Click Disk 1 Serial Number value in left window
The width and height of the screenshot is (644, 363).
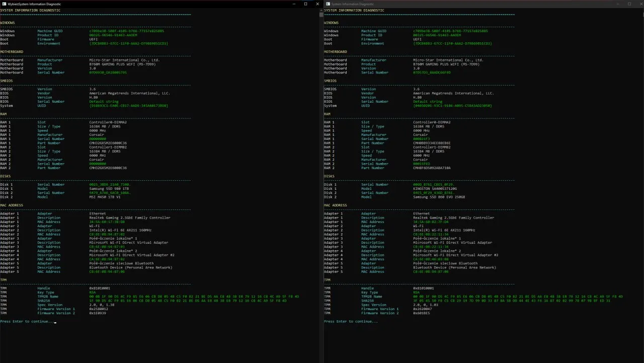109,184
